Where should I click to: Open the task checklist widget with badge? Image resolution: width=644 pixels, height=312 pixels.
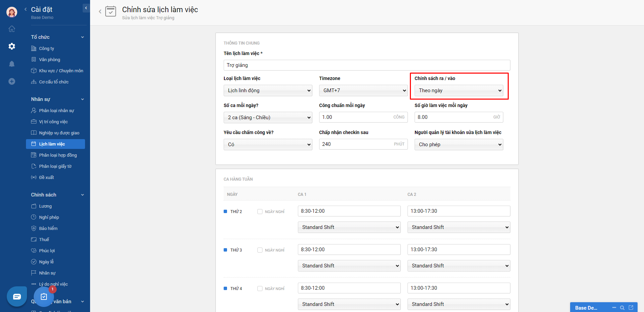44,296
